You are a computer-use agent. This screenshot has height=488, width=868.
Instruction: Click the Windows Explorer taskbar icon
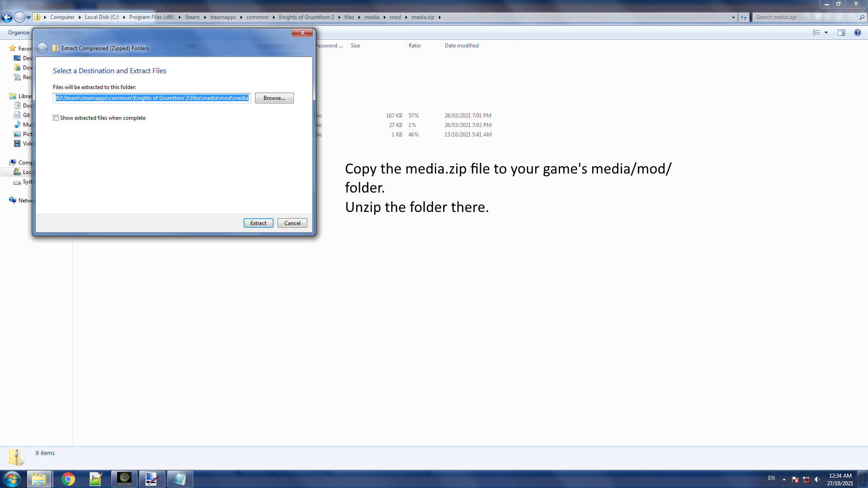(39, 479)
